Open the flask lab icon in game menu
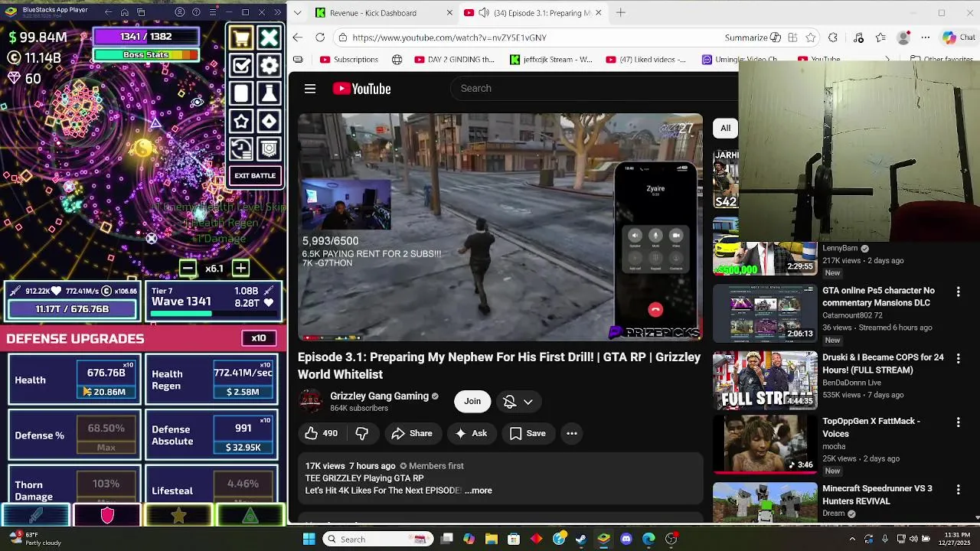980x551 pixels. pyautogui.click(x=269, y=93)
